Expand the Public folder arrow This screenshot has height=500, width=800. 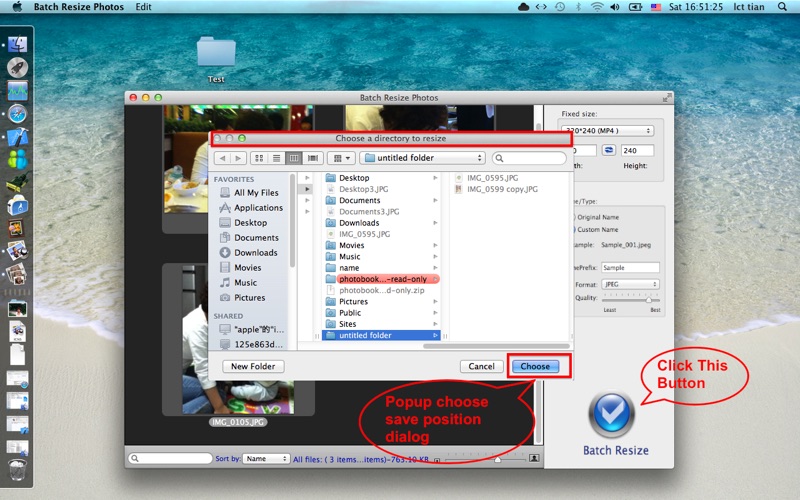(x=435, y=313)
